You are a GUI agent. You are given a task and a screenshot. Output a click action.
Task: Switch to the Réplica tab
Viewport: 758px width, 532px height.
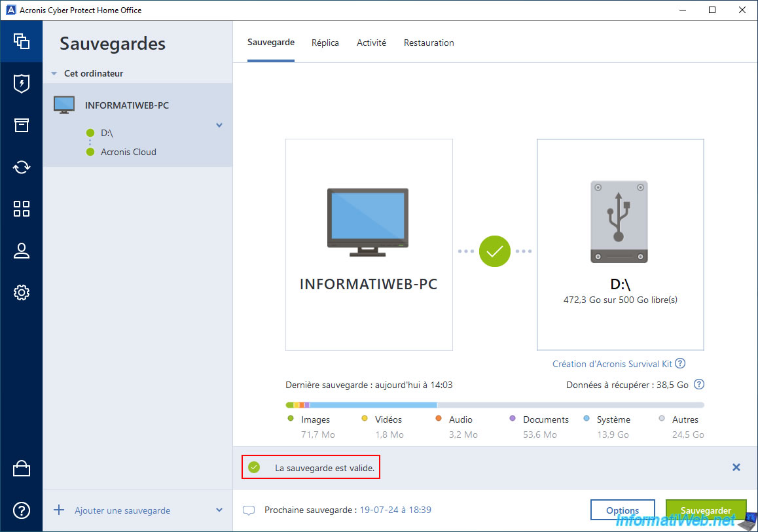pos(325,43)
